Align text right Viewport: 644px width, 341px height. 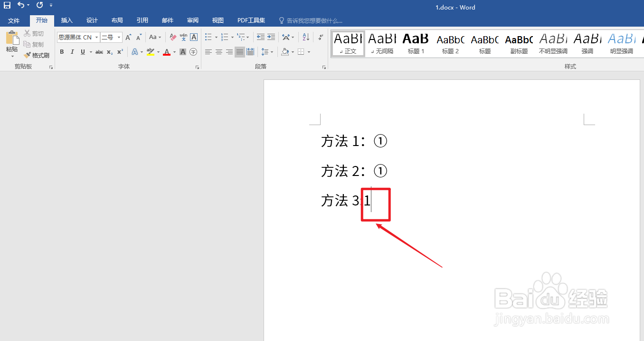tap(229, 52)
